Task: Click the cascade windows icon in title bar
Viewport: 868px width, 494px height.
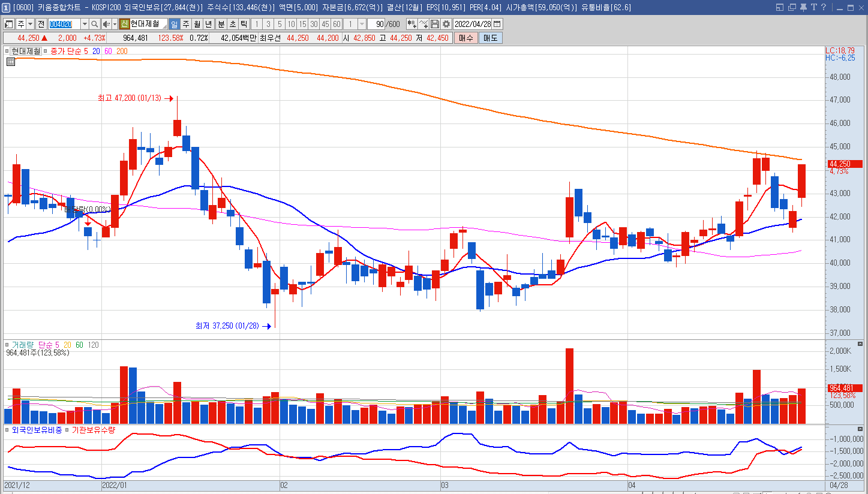Action: click(792, 7)
